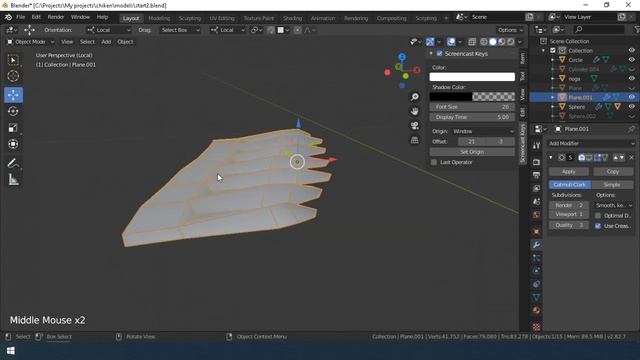This screenshot has height=360, width=640.
Task: Select the Measure tool
Action: pyautogui.click(x=13, y=180)
